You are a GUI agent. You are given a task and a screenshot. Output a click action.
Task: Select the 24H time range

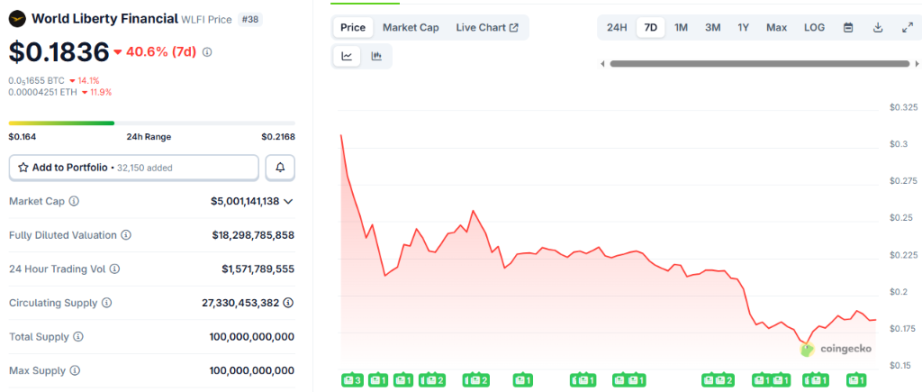coord(617,28)
